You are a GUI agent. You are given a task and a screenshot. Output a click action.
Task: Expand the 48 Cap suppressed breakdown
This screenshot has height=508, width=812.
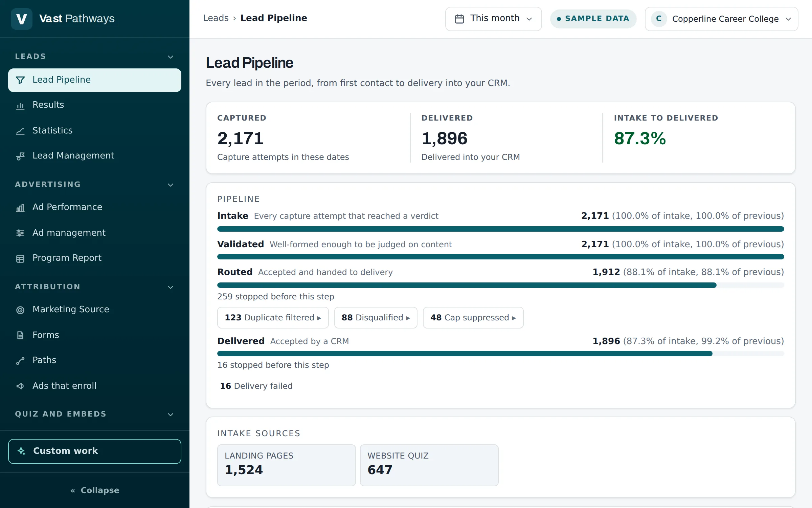tap(473, 318)
